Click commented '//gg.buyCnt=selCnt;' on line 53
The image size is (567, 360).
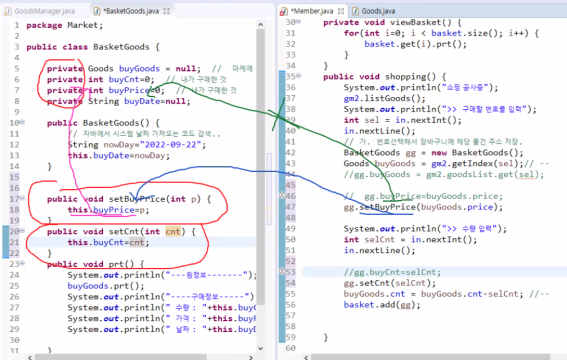pyautogui.click(x=392, y=272)
